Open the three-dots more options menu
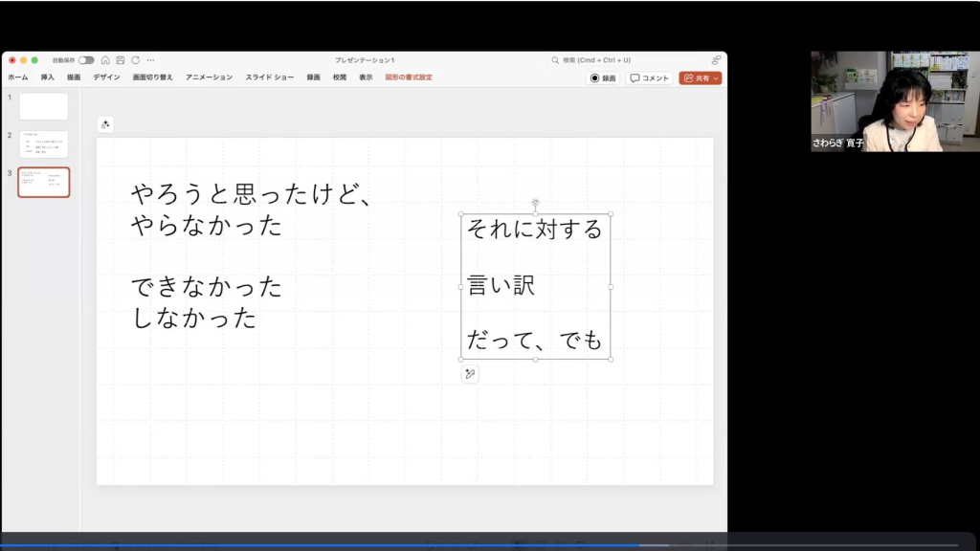 point(150,60)
